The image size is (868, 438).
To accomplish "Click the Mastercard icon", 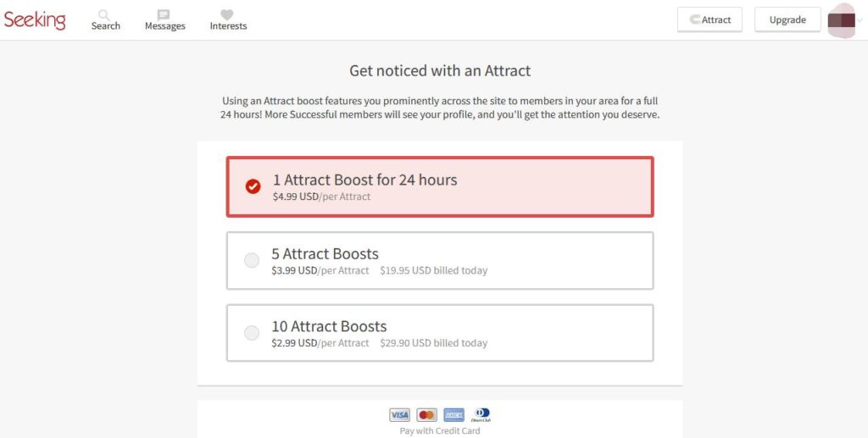I will pyautogui.click(x=427, y=415).
